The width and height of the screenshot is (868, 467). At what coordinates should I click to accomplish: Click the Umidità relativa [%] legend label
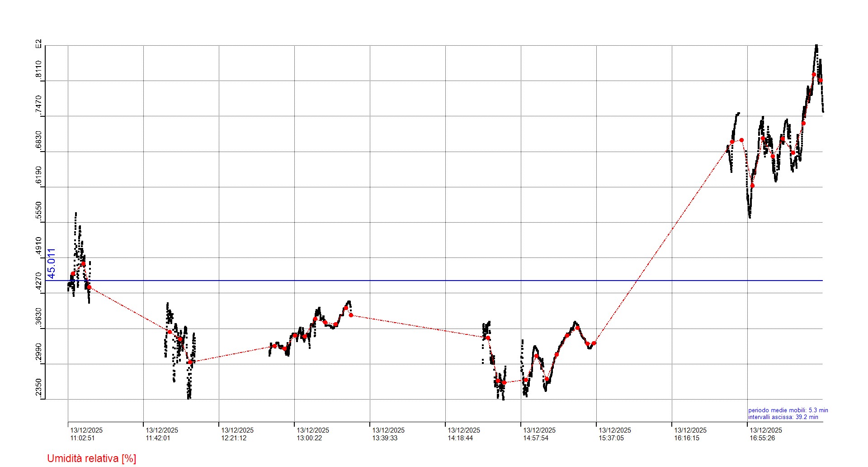coord(91,458)
